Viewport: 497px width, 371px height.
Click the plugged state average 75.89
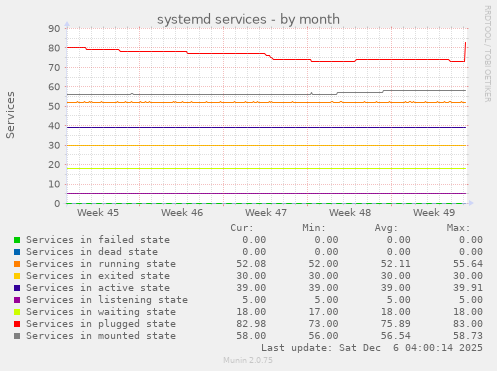coord(396,324)
